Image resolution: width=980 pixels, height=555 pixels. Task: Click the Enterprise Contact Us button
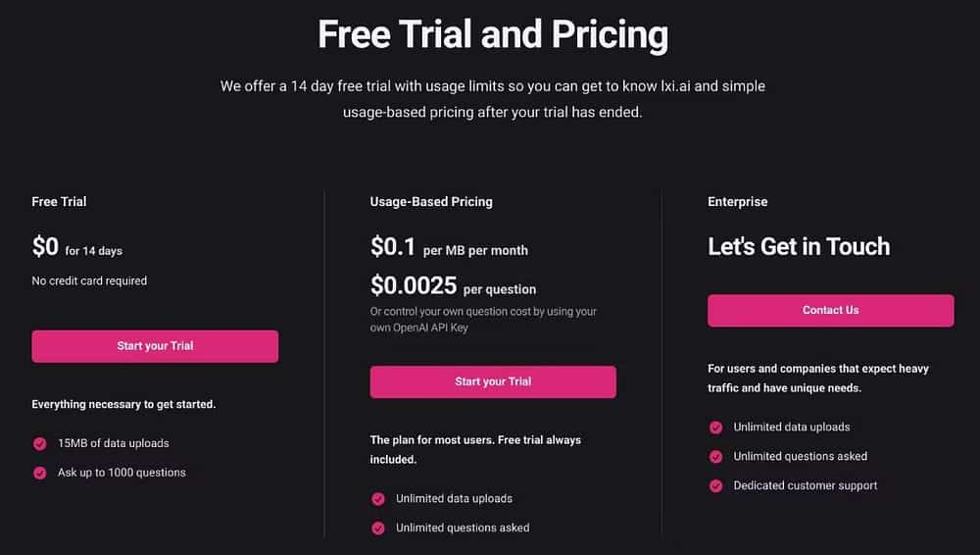[x=831, y=311]
